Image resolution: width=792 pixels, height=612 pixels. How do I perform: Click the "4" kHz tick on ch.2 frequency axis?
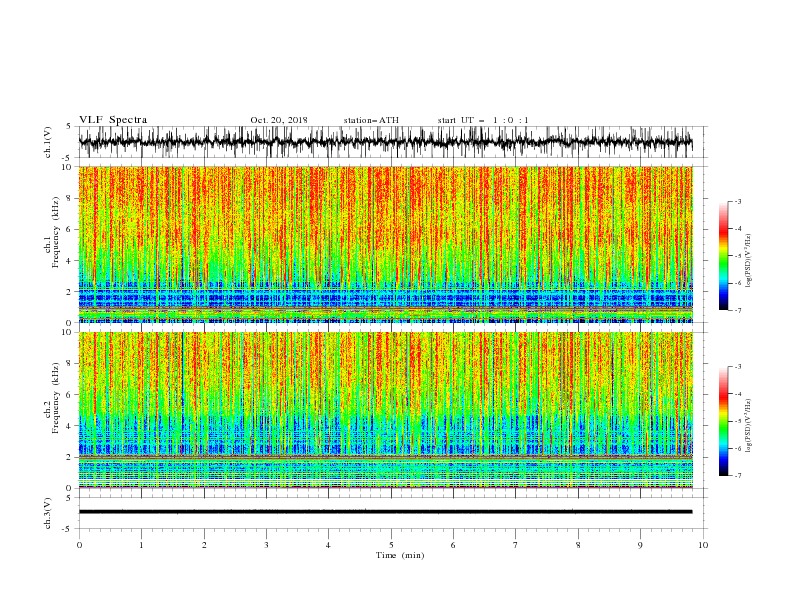click(70, 426)
